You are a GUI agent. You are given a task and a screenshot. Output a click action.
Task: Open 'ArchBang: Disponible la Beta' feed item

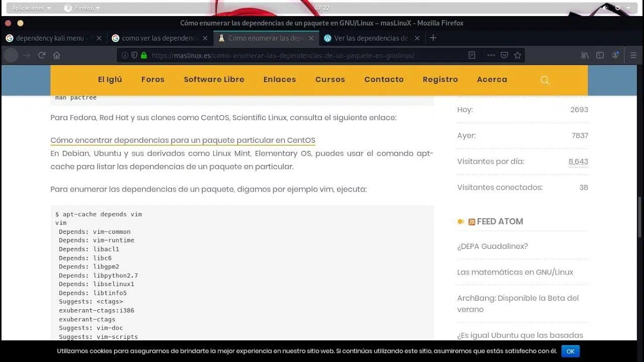coord(518,304)
